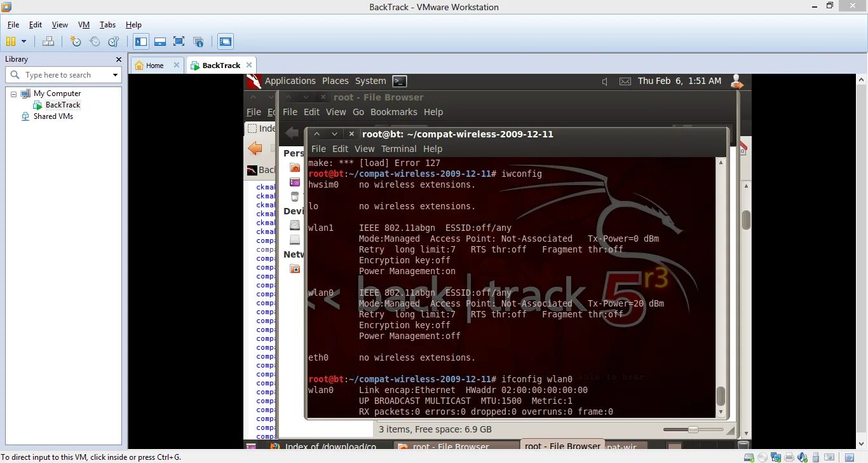Open the Terminal menu in terminal window

[x=399, y=149]
